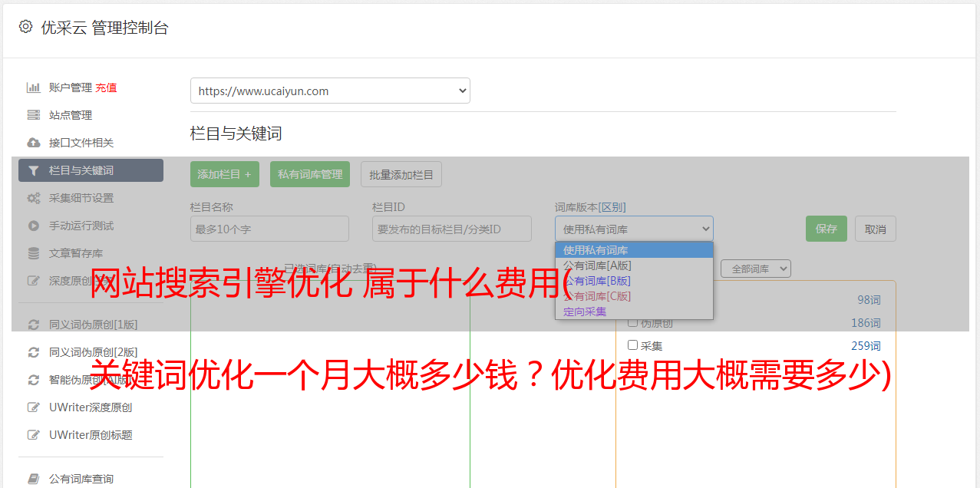Click the gears icon for 采集细节设置

point(34,198)
